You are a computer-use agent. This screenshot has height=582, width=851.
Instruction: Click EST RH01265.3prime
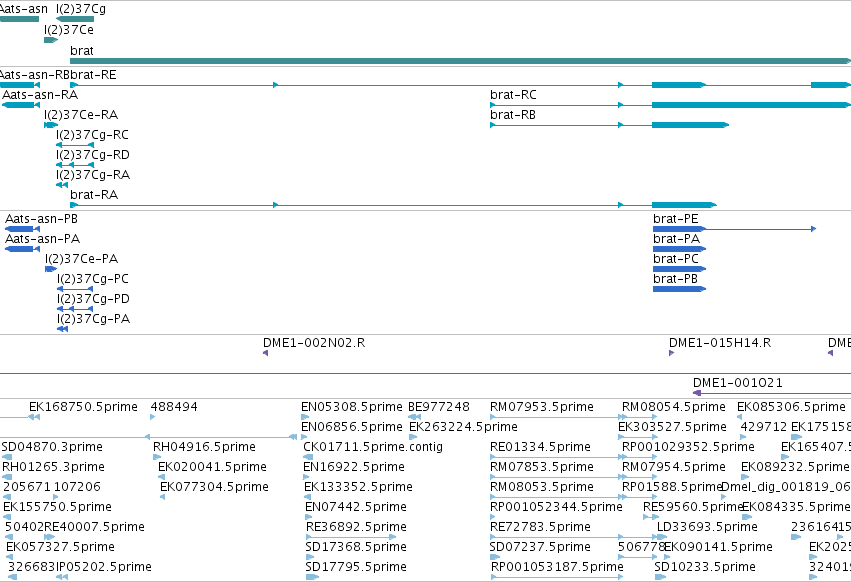click(x=53, y=467)
